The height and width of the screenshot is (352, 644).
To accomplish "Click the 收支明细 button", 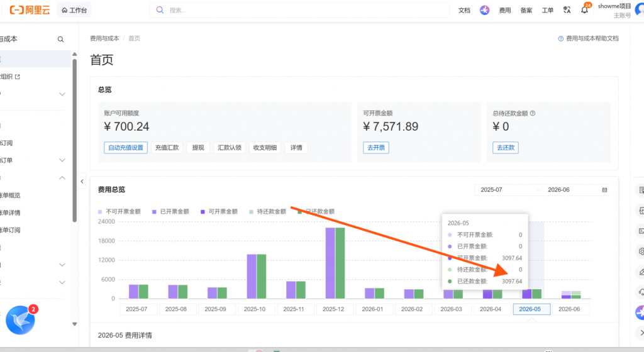I will [x=265, y=148].
